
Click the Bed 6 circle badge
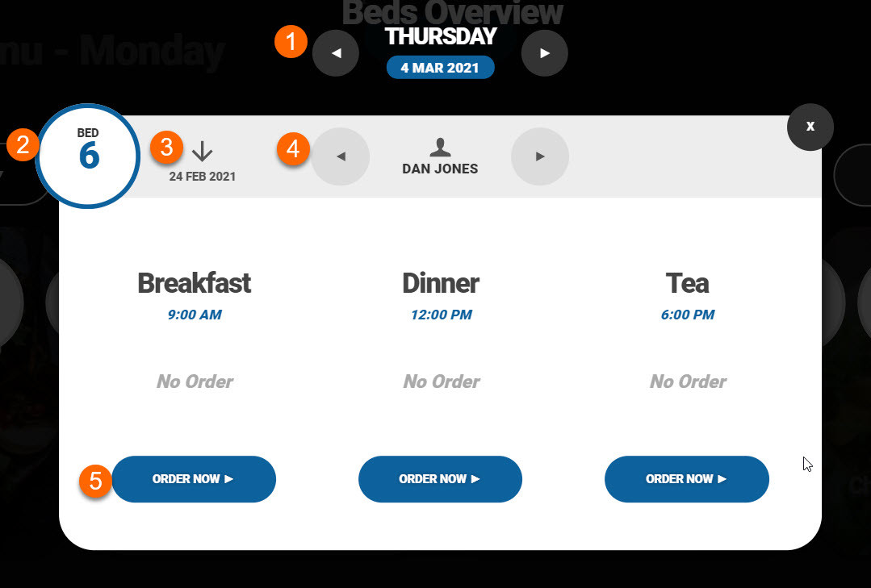(x=88, y=156)
